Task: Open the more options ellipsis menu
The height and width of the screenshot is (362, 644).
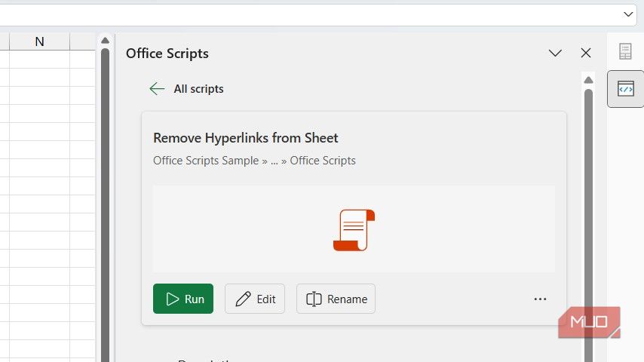Action: [x=540, y=299]
